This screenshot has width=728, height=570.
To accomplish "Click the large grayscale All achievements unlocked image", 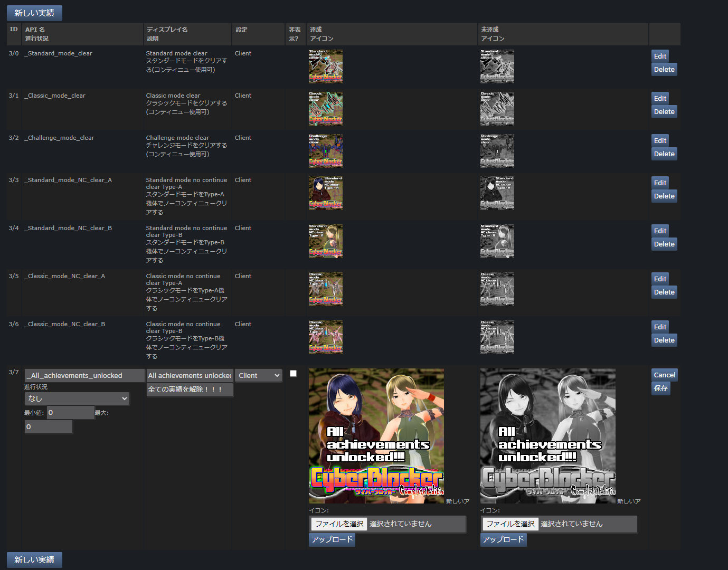I will point(548,436).
